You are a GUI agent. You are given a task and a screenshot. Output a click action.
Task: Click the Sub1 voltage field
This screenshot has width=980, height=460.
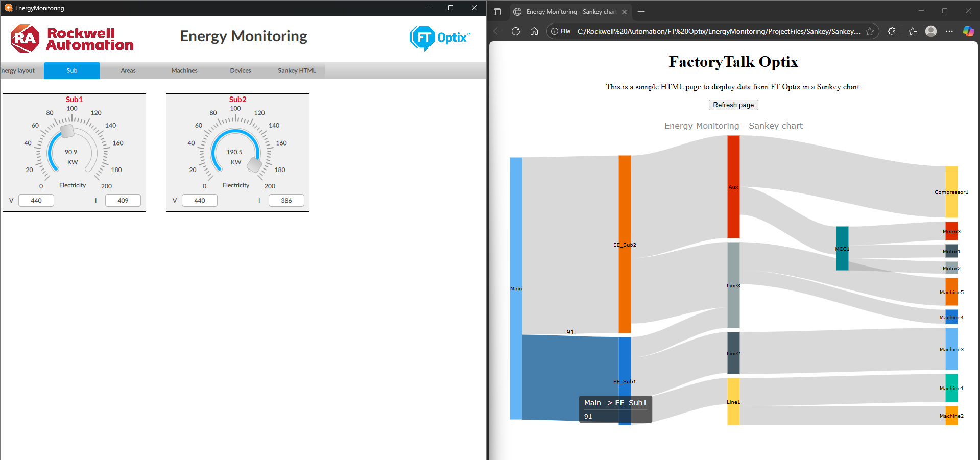(x=36, y=201)
